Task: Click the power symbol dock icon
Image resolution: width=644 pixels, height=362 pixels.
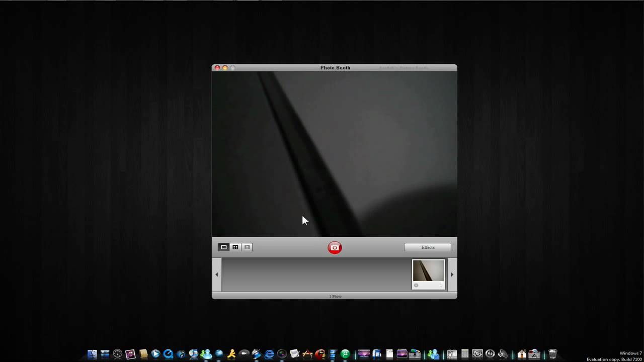Action: [490, 354]
